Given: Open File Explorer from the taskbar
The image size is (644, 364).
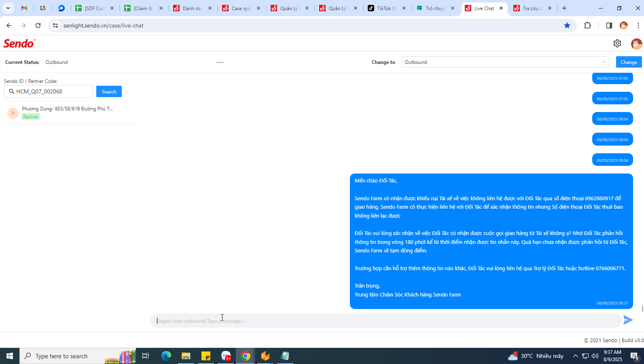Looking at the screenshot, I should click(186, 356).
